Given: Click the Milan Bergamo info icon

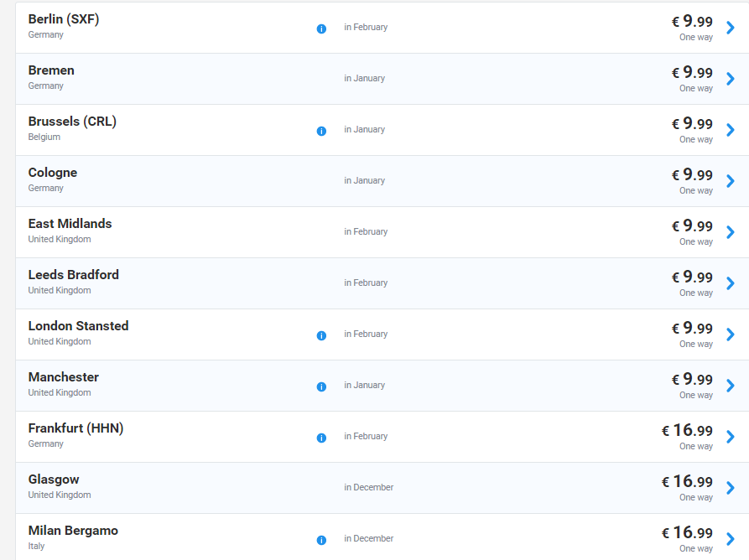Looking at the screenshot, I should click(321, 540).
